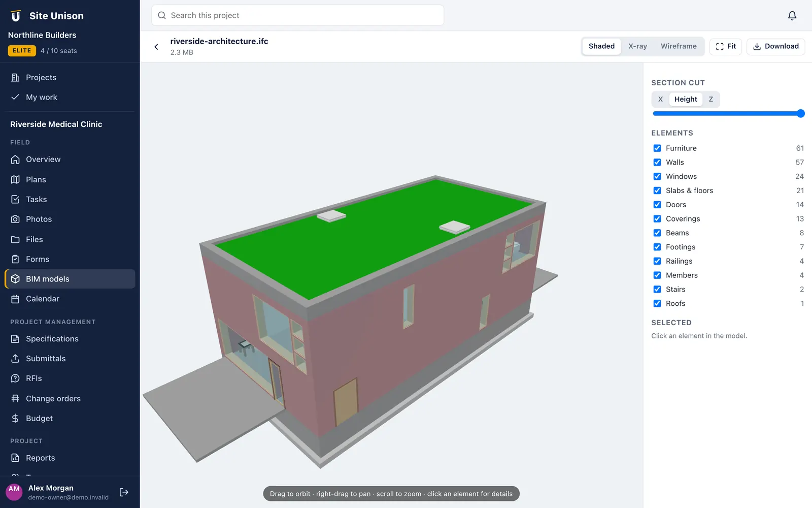Image resolution: width=812 pixels, height=508 pixels.
Task: Open notifications bell icon
Action: coord(792,16)
